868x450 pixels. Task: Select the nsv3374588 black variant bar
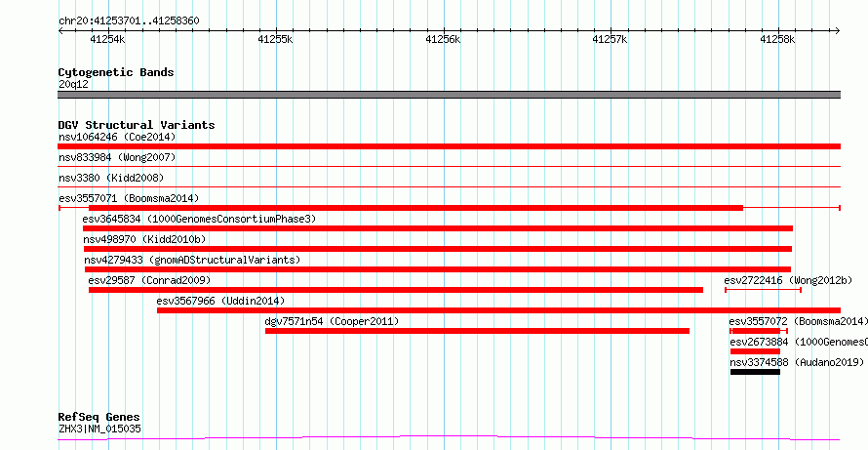click(755, 372)
